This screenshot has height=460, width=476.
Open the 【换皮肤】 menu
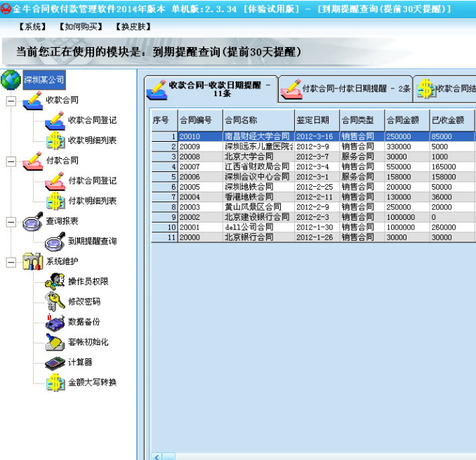[x=133, y=27]
